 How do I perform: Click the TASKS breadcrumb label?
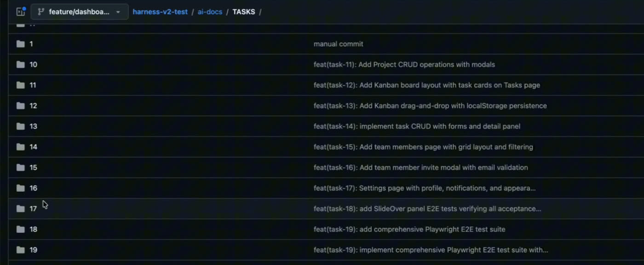tap(244, 12)
